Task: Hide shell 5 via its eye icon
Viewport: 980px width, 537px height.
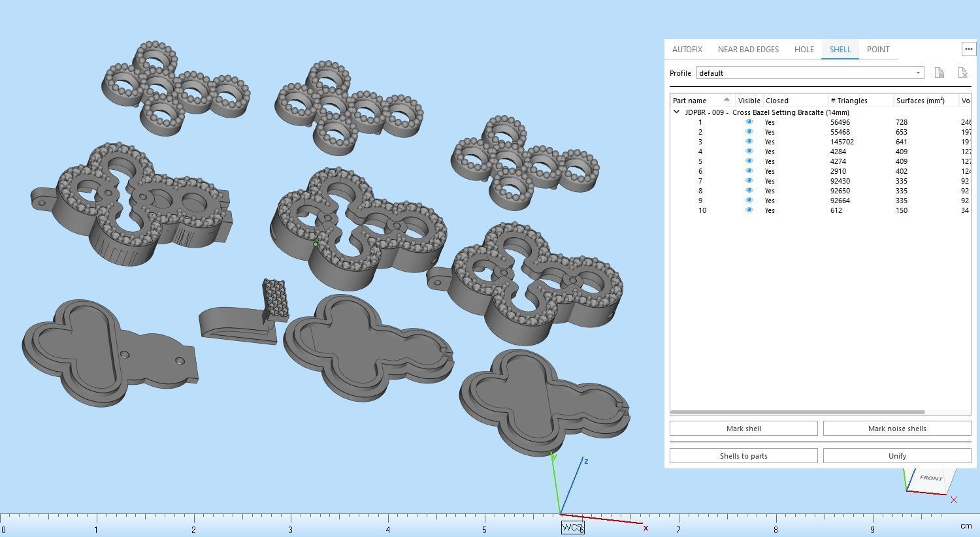Action: pos(749,161)
